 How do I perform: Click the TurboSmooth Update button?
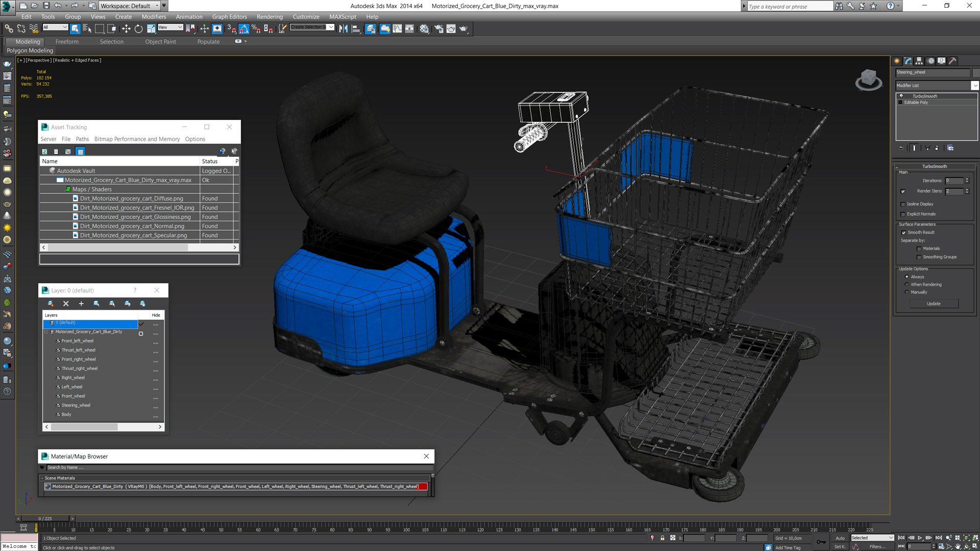click(933, 304)
